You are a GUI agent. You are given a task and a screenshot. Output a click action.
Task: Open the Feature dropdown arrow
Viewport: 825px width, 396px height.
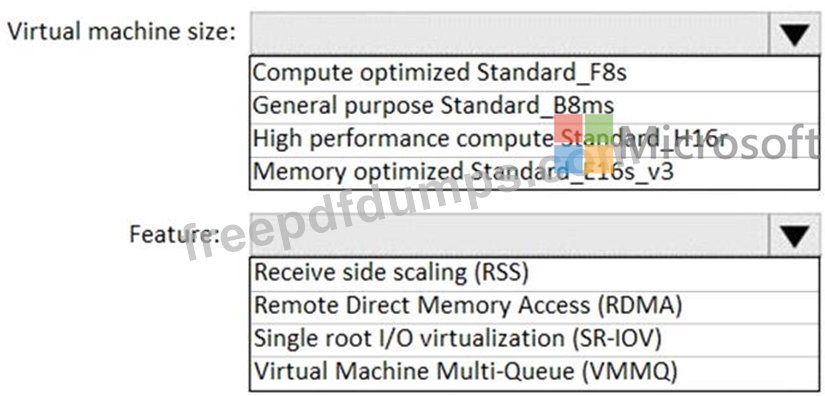pos(794,235)
